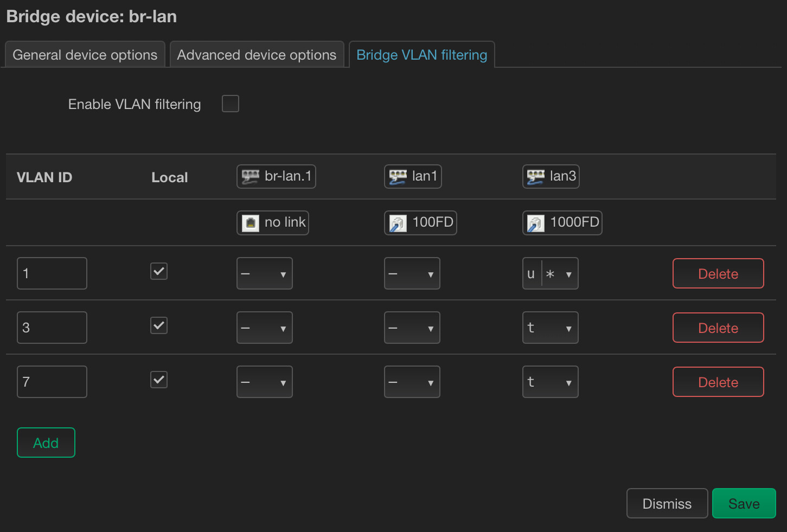Screen dimensions: 787x532
Task: Click the VLAN ID field containing 7
Action: point(52,382)
